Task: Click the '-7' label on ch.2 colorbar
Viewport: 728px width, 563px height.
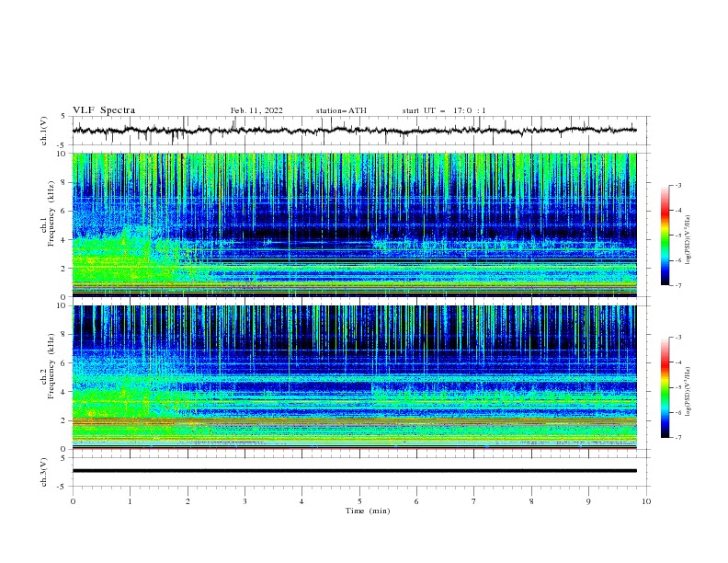Action: click(x=677, y=438)
